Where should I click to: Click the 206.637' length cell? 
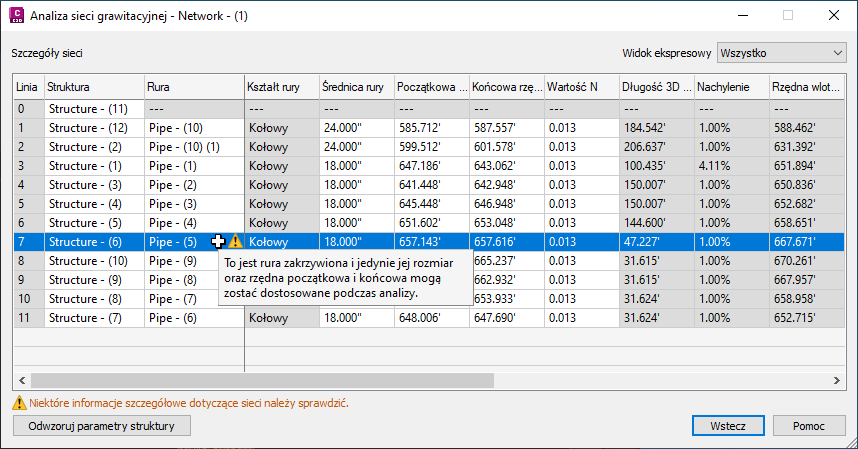coord(657,147)
